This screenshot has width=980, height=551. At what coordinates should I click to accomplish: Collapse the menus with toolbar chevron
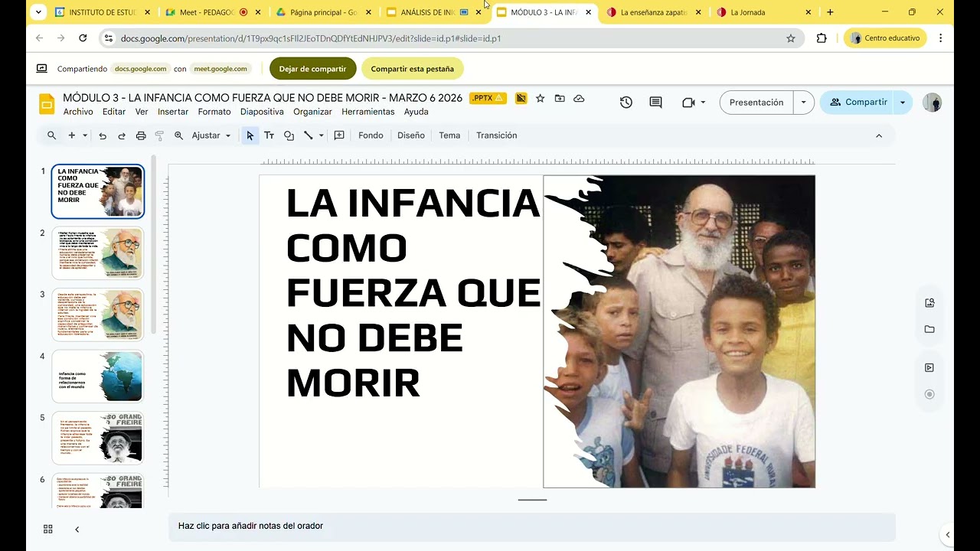tap(879, 135)
